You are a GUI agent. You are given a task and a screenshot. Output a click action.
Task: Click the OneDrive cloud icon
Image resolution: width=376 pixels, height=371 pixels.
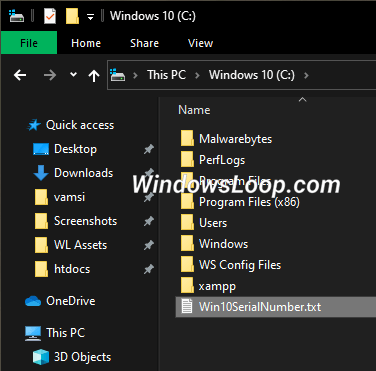(33, 301)
